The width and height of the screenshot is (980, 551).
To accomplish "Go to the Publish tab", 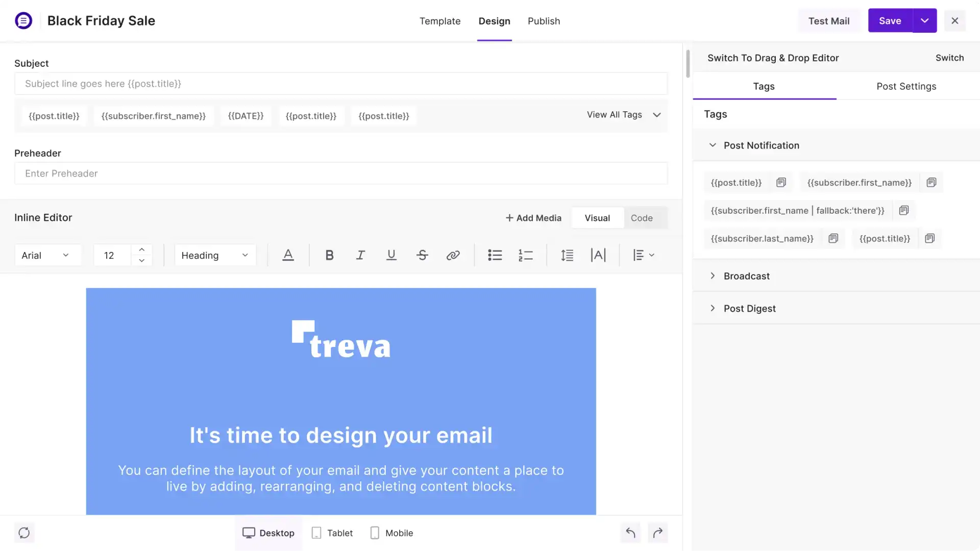I will pos(544,21).
